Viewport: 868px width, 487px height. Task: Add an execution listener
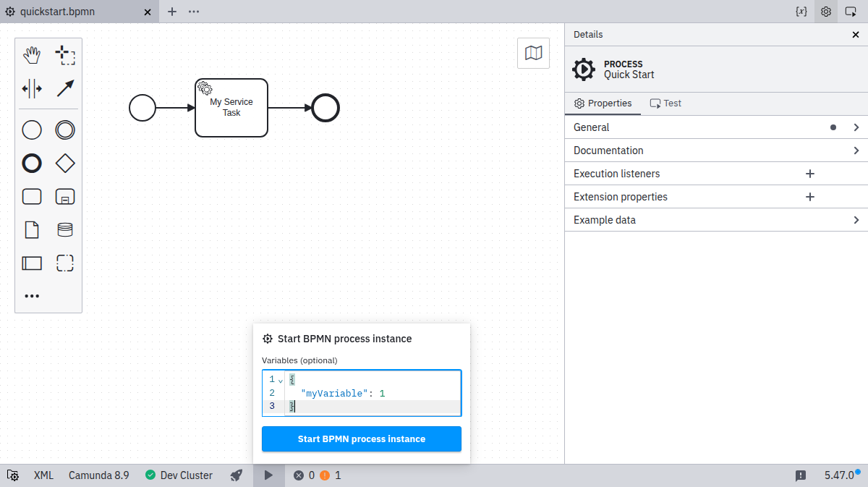pos(810,174)
